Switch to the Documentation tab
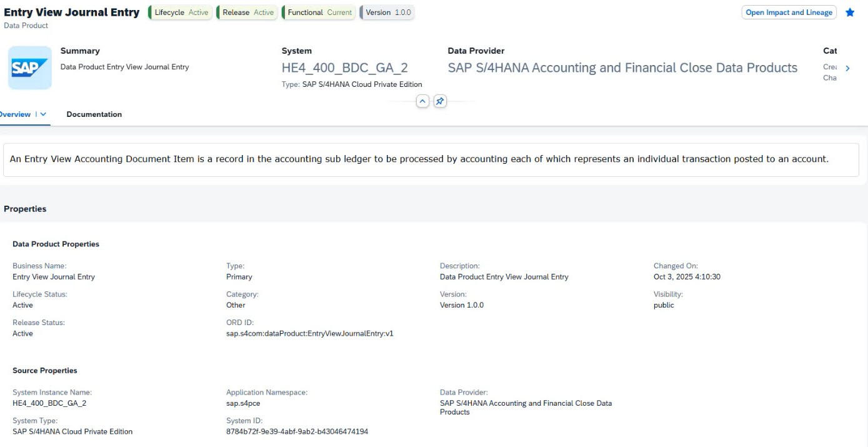The height and width of the screenshot is (447, 868). 94,114
